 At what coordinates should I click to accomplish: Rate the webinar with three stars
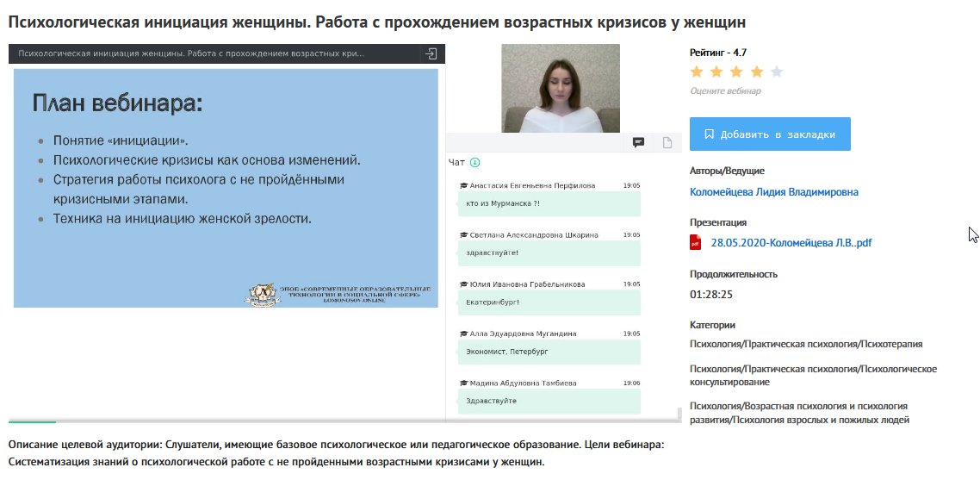736,72
